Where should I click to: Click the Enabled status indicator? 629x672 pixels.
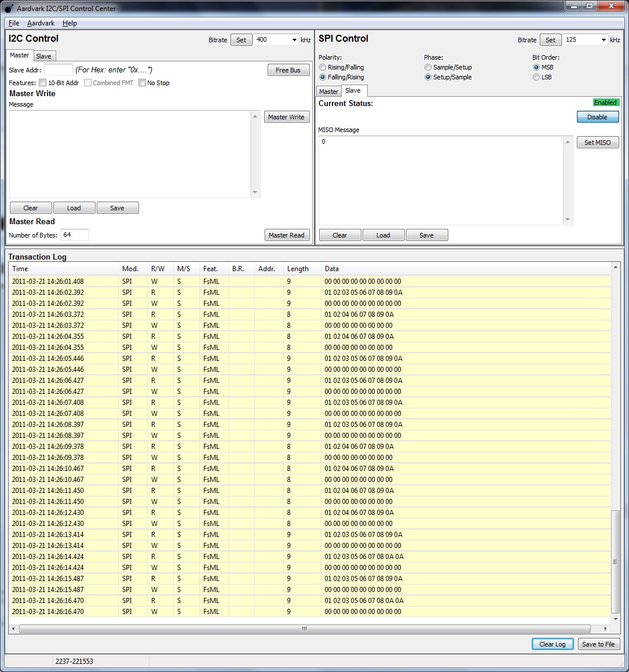[605, 103]
